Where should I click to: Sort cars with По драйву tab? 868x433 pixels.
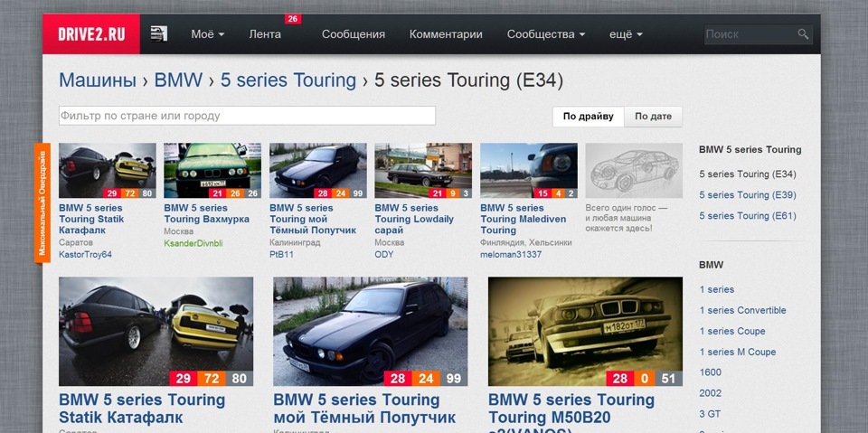(589, 117)
